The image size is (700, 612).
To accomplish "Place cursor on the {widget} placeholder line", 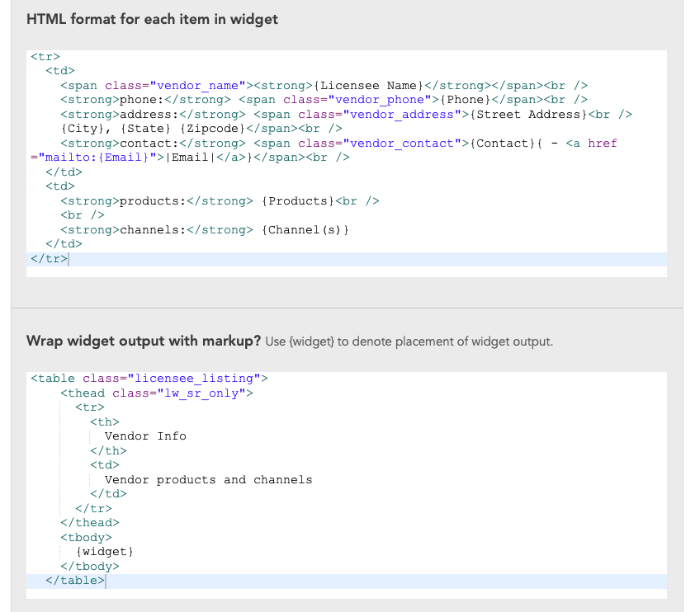I will [104, 552].
